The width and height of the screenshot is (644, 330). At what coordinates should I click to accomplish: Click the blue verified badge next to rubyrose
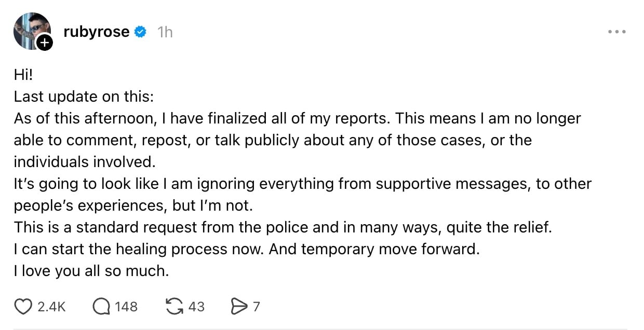(139, 31)
